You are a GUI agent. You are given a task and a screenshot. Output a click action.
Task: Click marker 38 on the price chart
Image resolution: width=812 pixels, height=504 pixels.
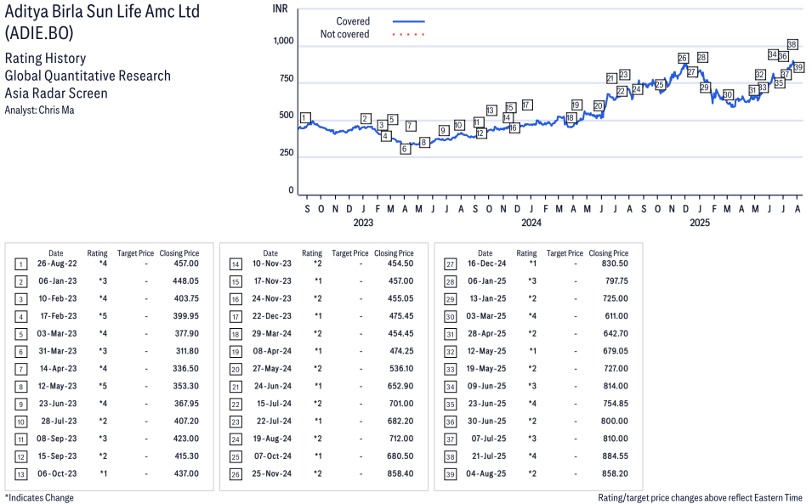coord(792,44)
